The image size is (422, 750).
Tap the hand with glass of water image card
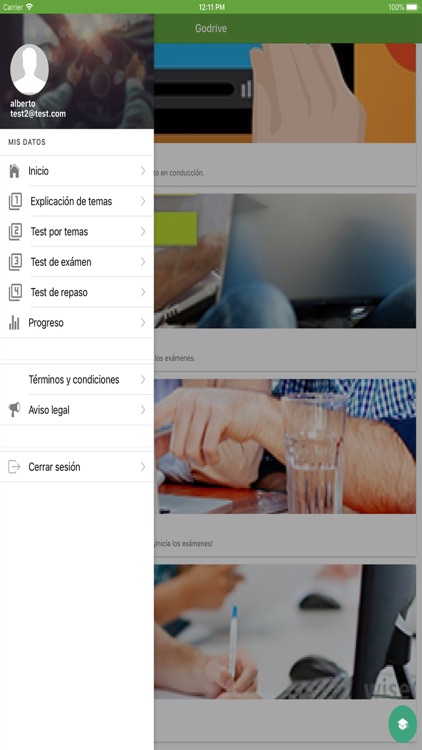[285, 446]
